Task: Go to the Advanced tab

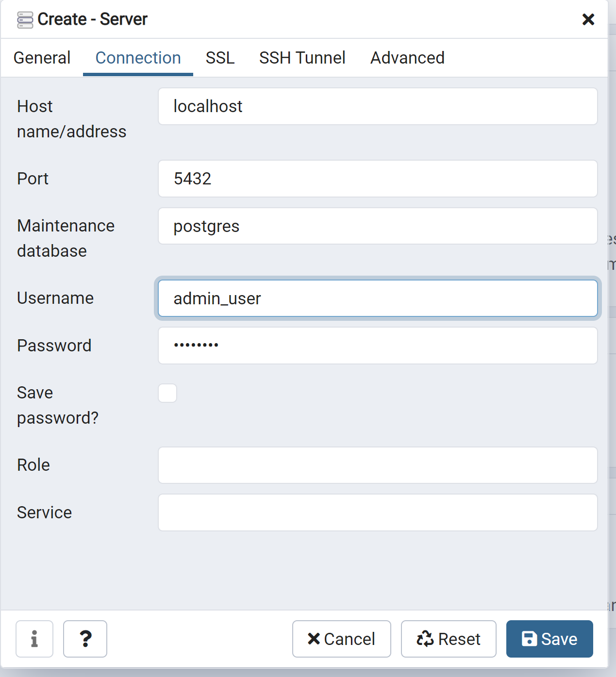Action: [x=407, y=58]
